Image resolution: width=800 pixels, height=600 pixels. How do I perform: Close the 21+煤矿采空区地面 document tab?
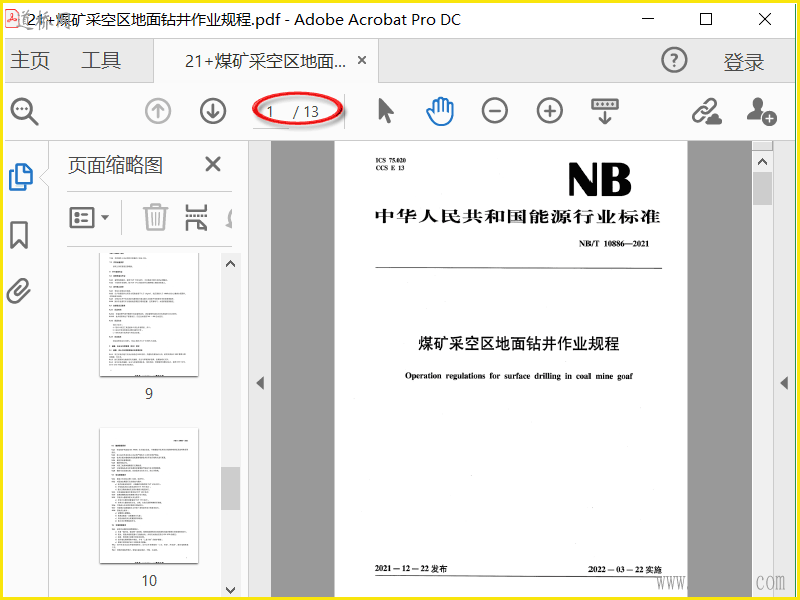[362, 60]
